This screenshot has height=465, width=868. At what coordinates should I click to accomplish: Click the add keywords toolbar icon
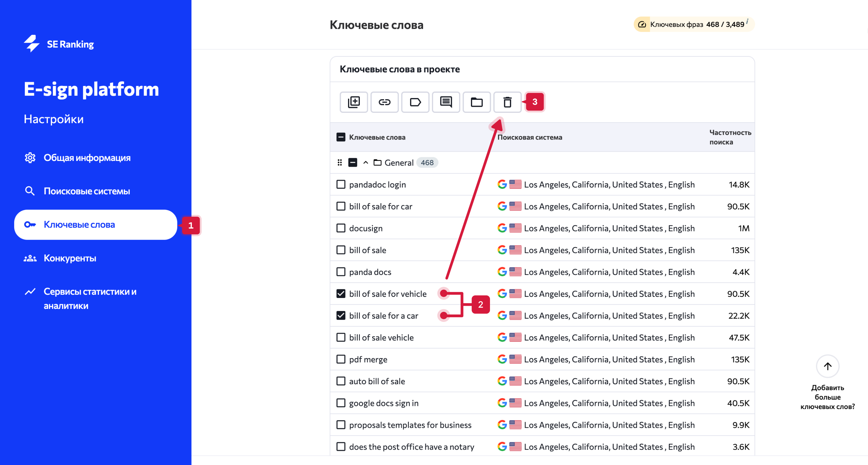pyautogui.click(x=353, y=102)
